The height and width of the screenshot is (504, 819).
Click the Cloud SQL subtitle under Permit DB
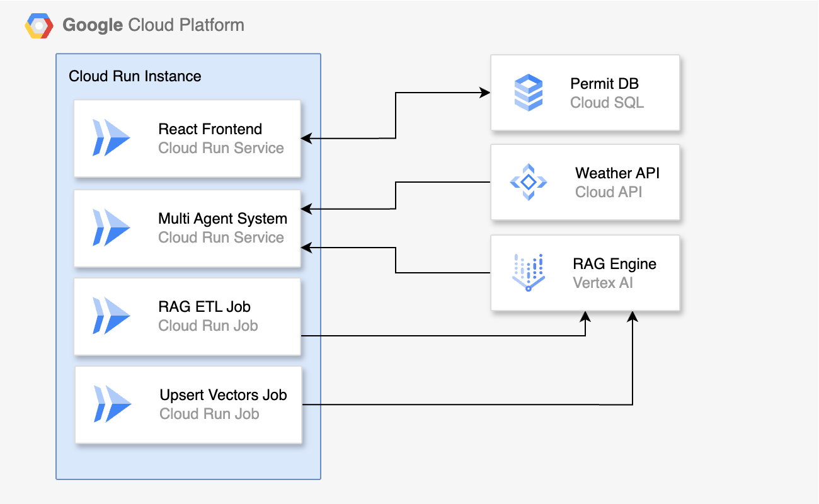tap(607, 103)
